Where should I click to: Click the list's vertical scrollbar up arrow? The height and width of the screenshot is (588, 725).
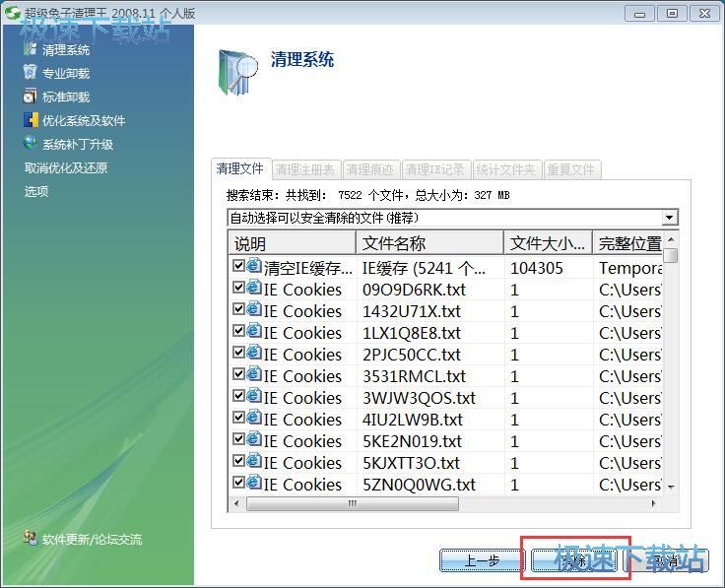pos(671,238)
